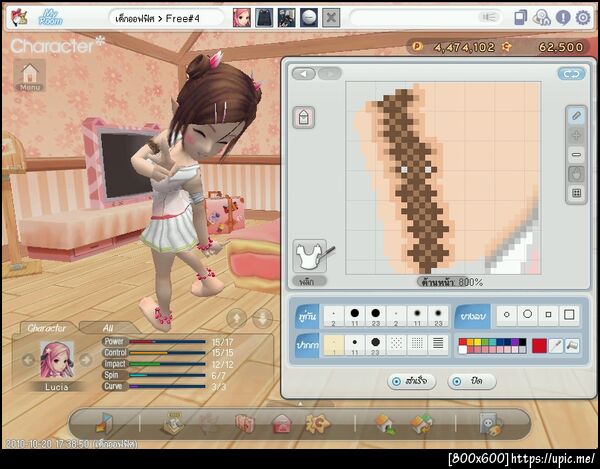The width and height of the screenshot is (600, 469).
Task: Open the red mailbox icon in bottom bar
Action: tap(281, 424)
